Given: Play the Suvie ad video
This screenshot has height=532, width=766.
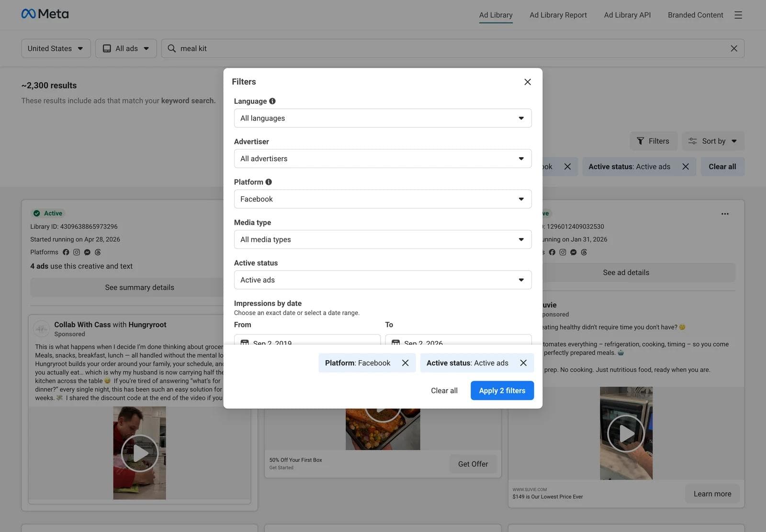Looking at the screenshot, I should (626, 433).
